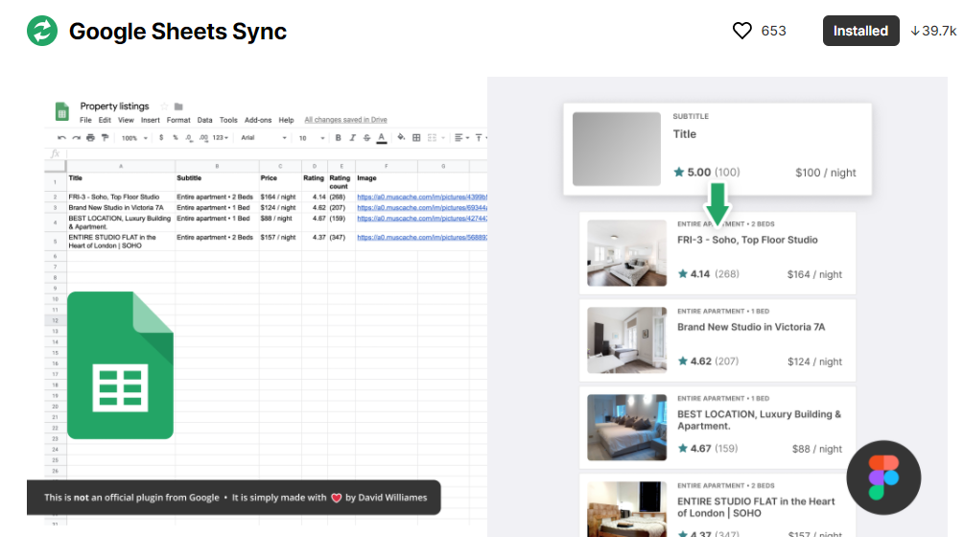Click Brand New Studio in Victoria 7A thumbnail

pyautogui.click(x=626, y=340)
